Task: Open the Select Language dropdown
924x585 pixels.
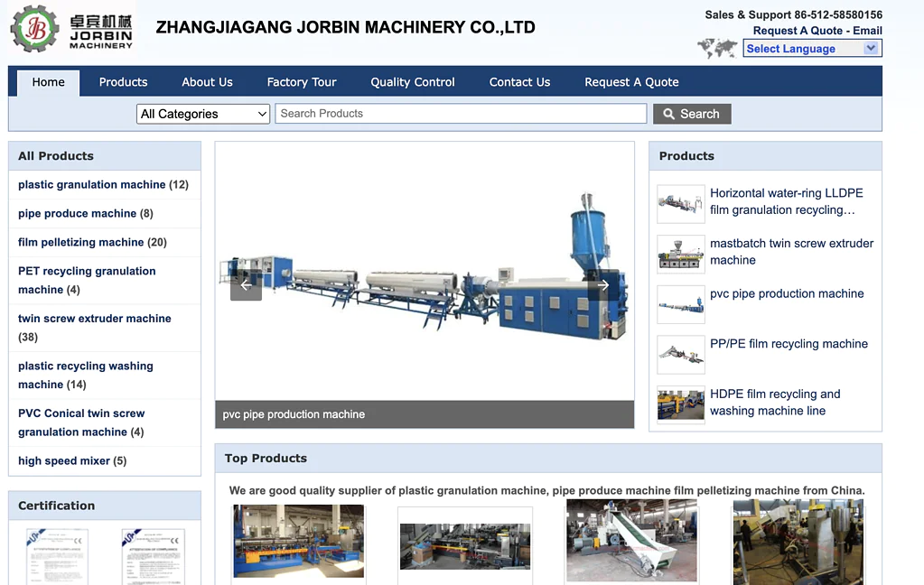Action: (811, 49)
